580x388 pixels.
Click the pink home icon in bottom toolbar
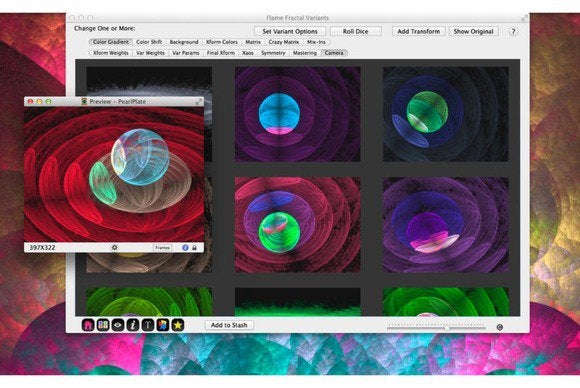88,325
